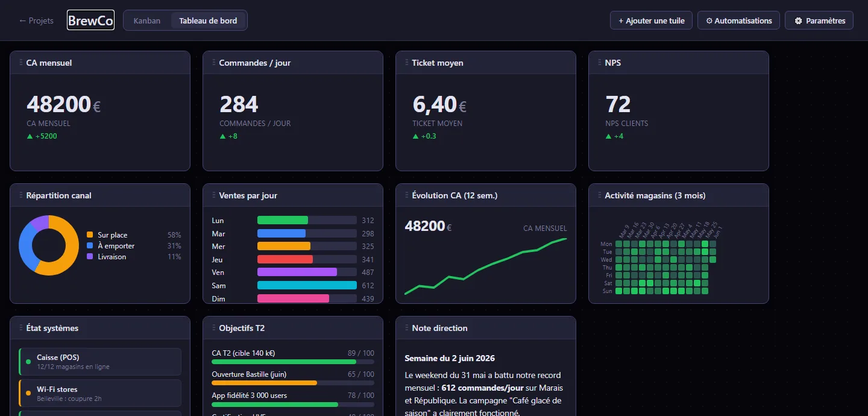Click the BrewCo project name
This screenshot has width=868, height=416.
point(90,20)
